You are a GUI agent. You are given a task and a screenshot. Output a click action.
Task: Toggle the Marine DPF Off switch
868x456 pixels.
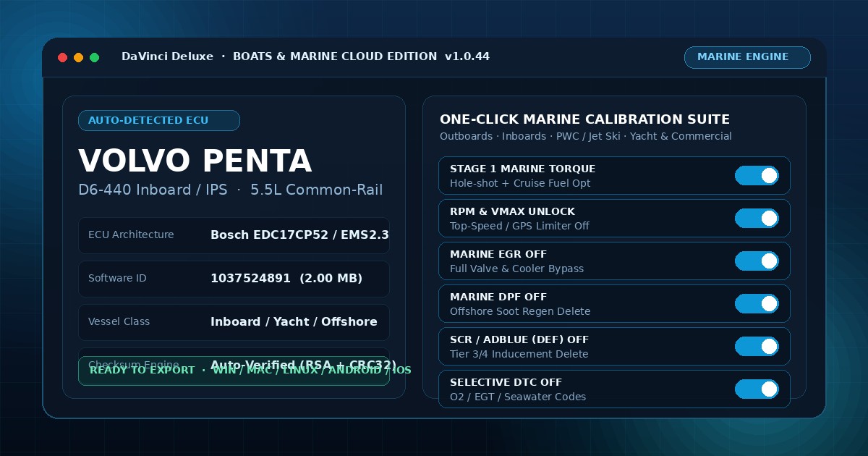(757, 304)
